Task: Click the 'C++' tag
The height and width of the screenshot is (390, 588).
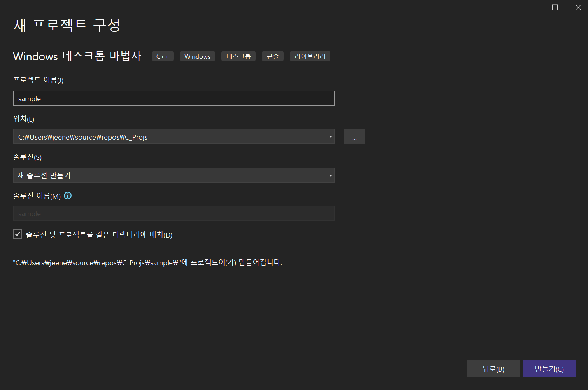Action: pos(163,56)
